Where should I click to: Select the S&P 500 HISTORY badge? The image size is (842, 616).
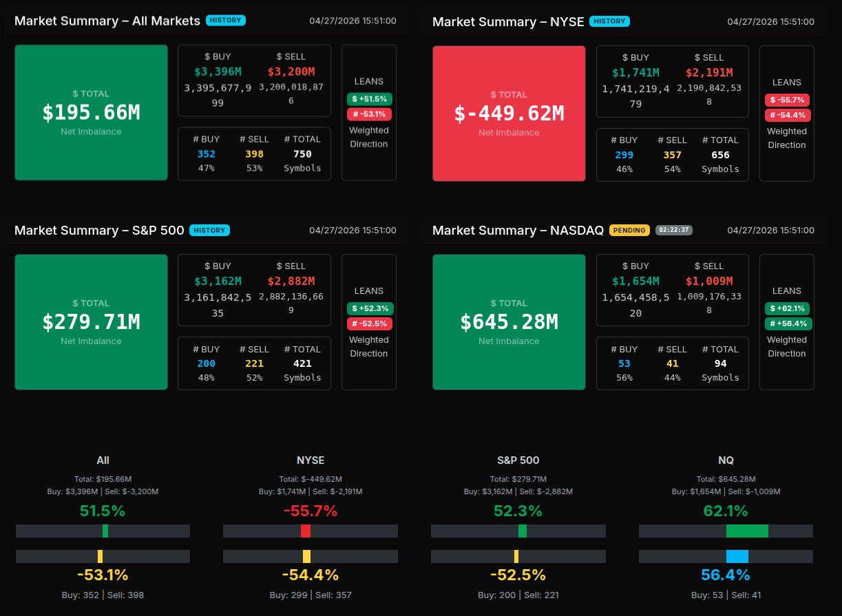point(209,231)
